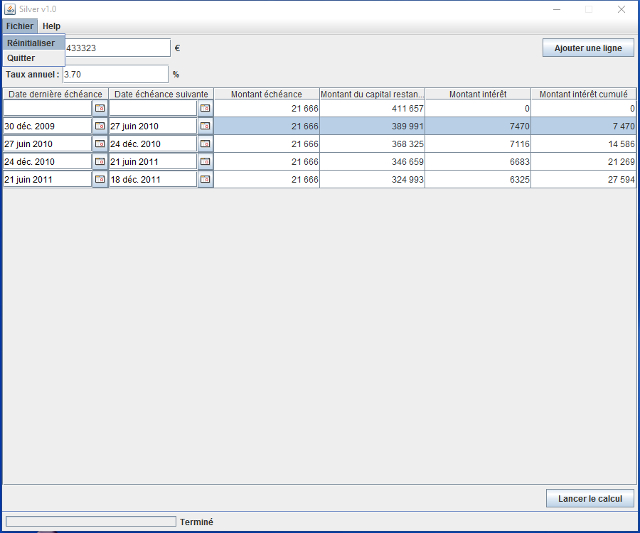Focus the amount field showing 433323
Screen dimensions: 640x533
click(117, 47)
